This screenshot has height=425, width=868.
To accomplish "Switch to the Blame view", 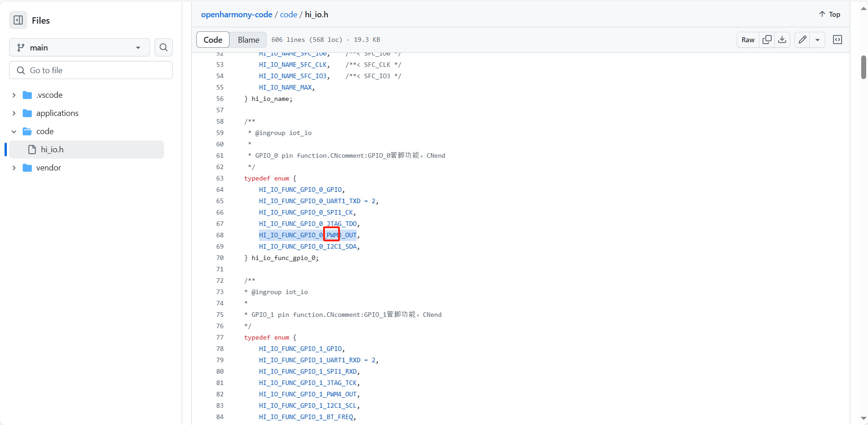I will click(248, 40).
